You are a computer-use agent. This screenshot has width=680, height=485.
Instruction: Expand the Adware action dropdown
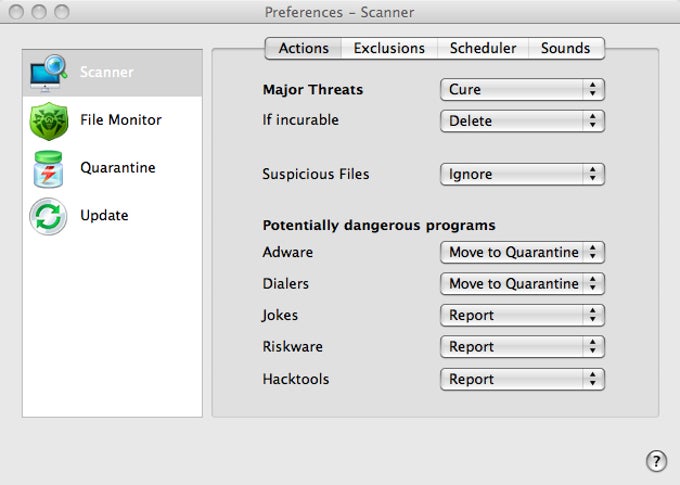click(x=522, y=252)
